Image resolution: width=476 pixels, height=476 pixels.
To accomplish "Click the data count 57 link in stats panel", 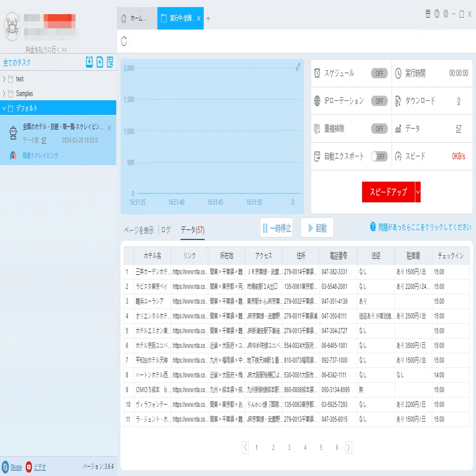I will tap(458, 129).
